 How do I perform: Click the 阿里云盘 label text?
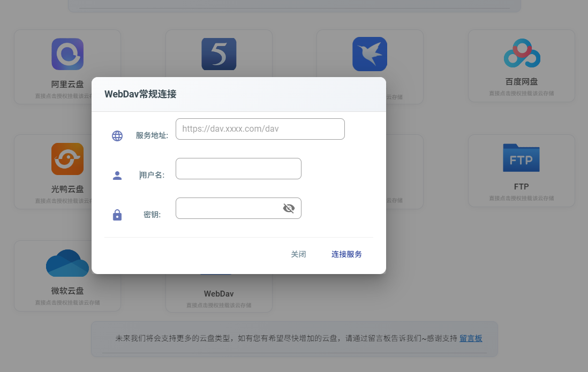[67, 85]
